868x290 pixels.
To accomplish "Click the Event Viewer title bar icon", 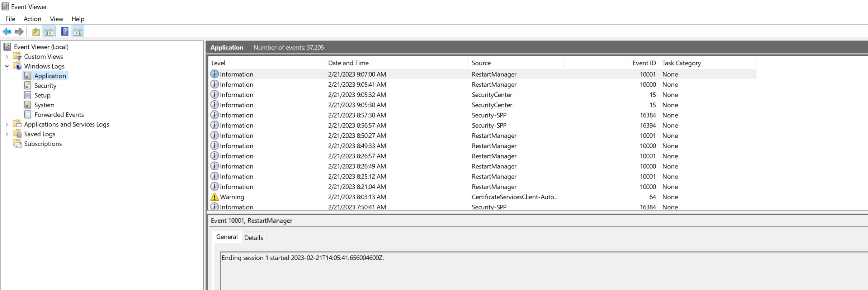I will (5, 6).
